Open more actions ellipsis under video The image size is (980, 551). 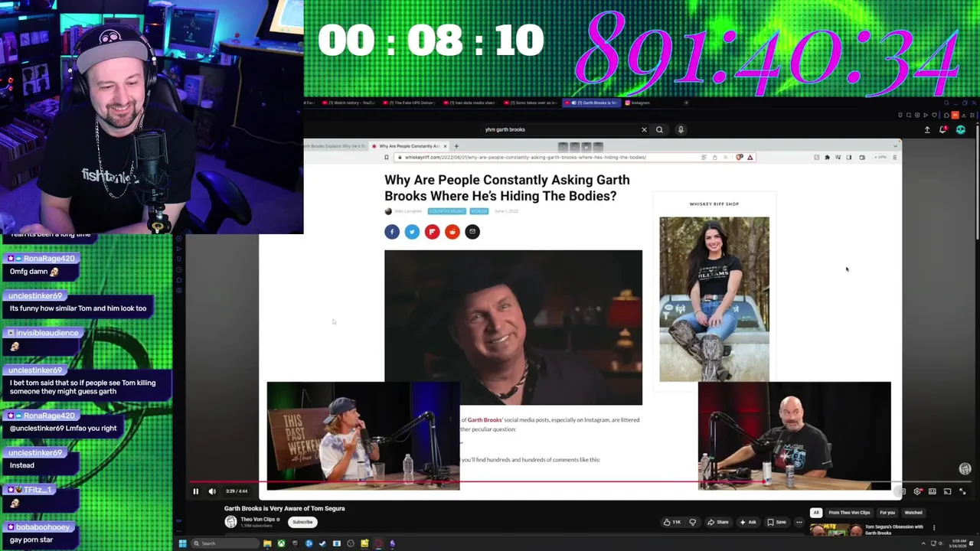799,522
